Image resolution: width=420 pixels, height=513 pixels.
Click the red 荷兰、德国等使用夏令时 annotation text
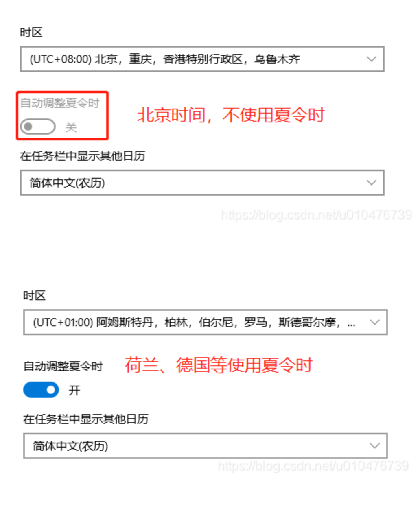click(219, 365)
